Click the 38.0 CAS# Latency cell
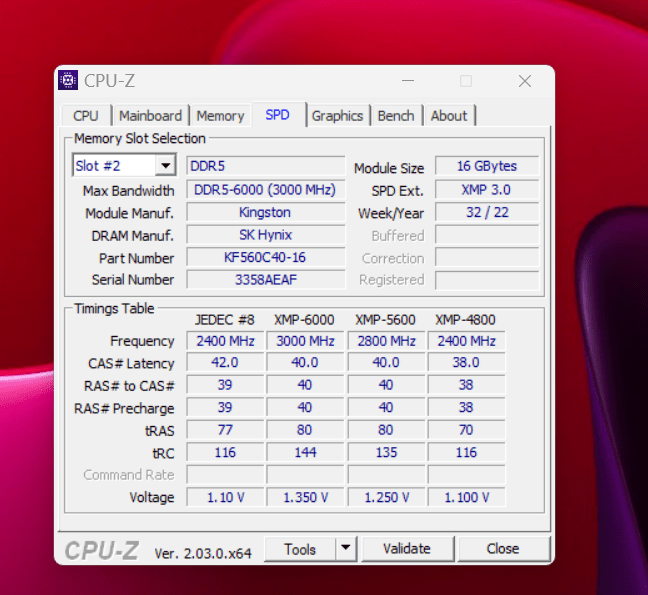This screenshot has width=648, height=595. coord(466,362)
